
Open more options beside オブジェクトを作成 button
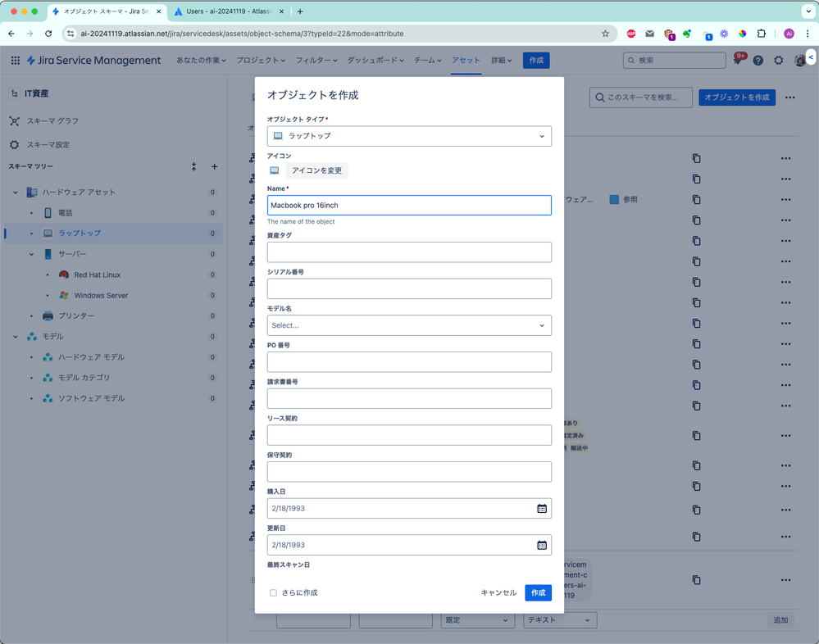[x=789, y=98]
